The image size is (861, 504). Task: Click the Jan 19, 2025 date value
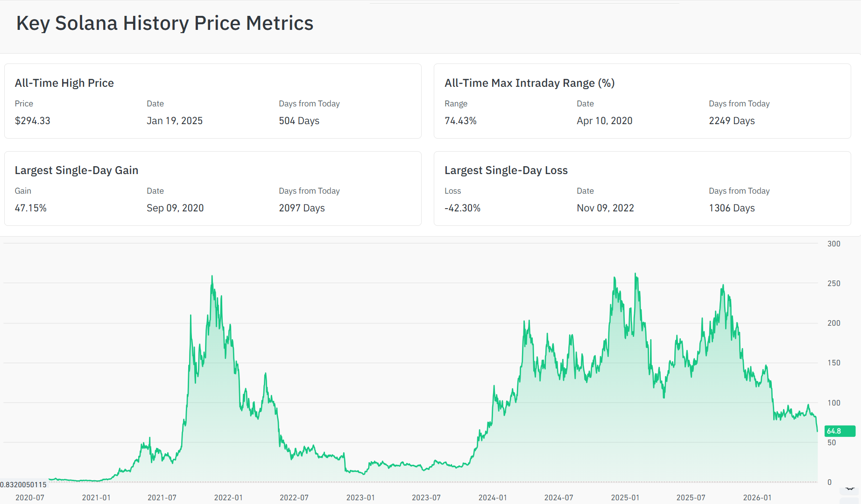click(x=175, y=121)
